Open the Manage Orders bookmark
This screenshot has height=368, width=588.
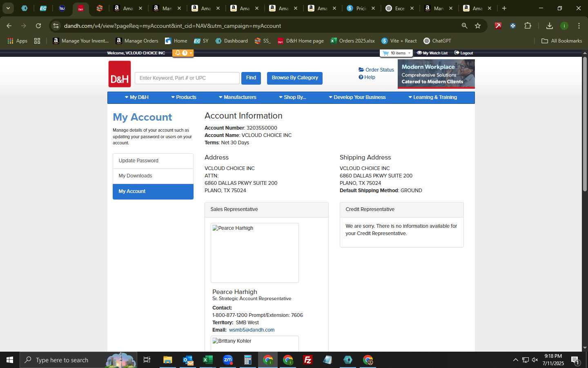click(137, 41)
